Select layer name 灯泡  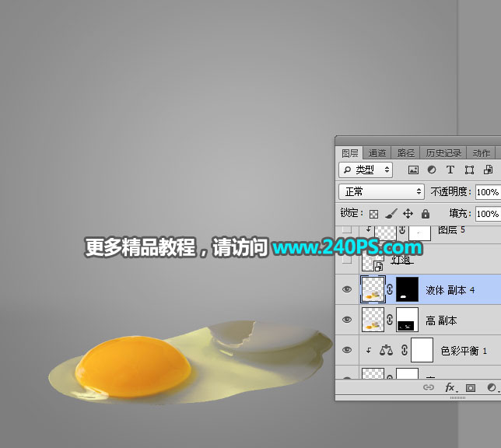[x=402, y=260]
